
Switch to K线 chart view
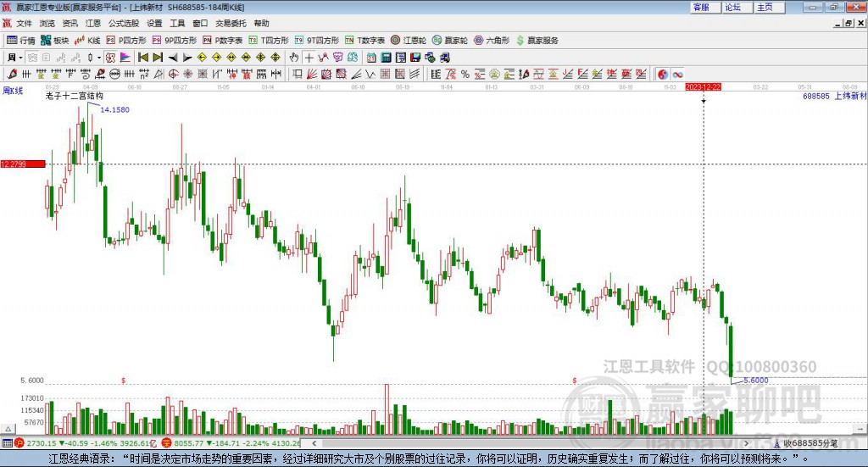[87, 41]
